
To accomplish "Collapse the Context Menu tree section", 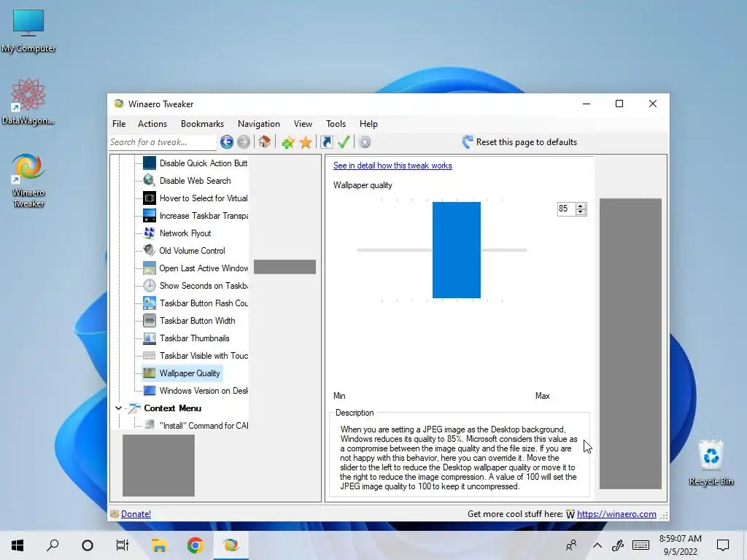I will point(119,408).
